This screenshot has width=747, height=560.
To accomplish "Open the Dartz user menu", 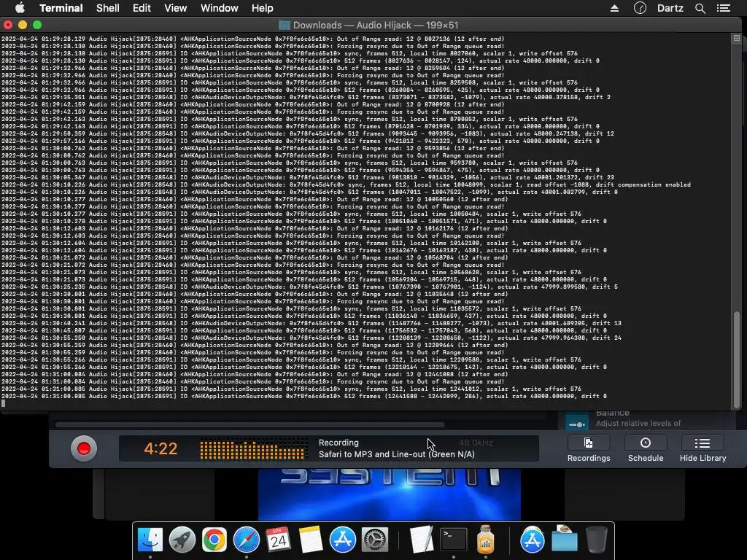I will tap(670, 8).
